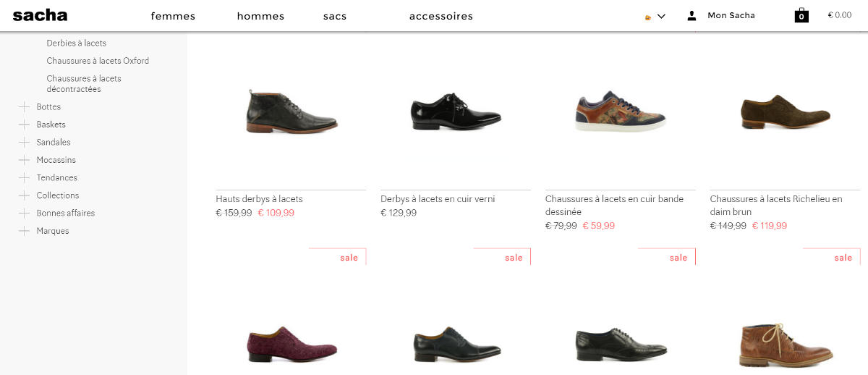
Task: Click the Hauts derbys boot image
Action: coord(291,112)
